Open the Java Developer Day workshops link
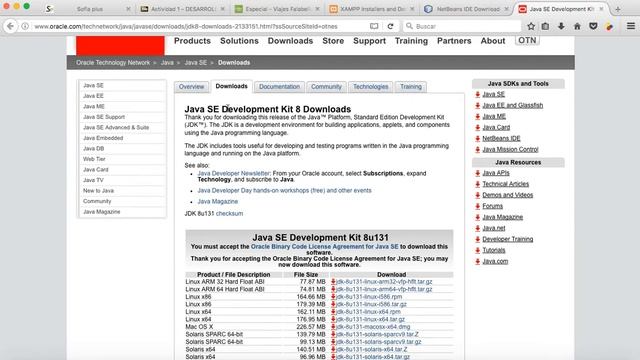Viewport: 640px width, 360px height. tap(284, 191)
